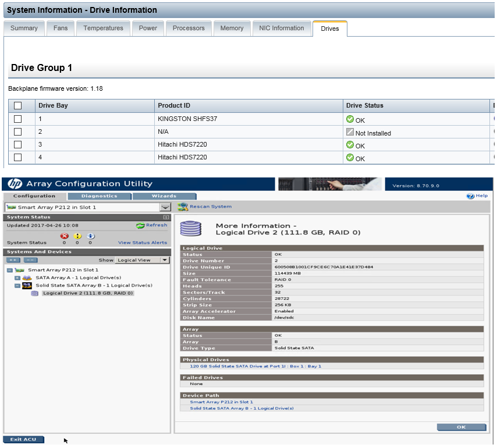This screenshot has height=448, width=497.
Task: Switch to the Configuration tab in ACU
Action: (34, 196)
